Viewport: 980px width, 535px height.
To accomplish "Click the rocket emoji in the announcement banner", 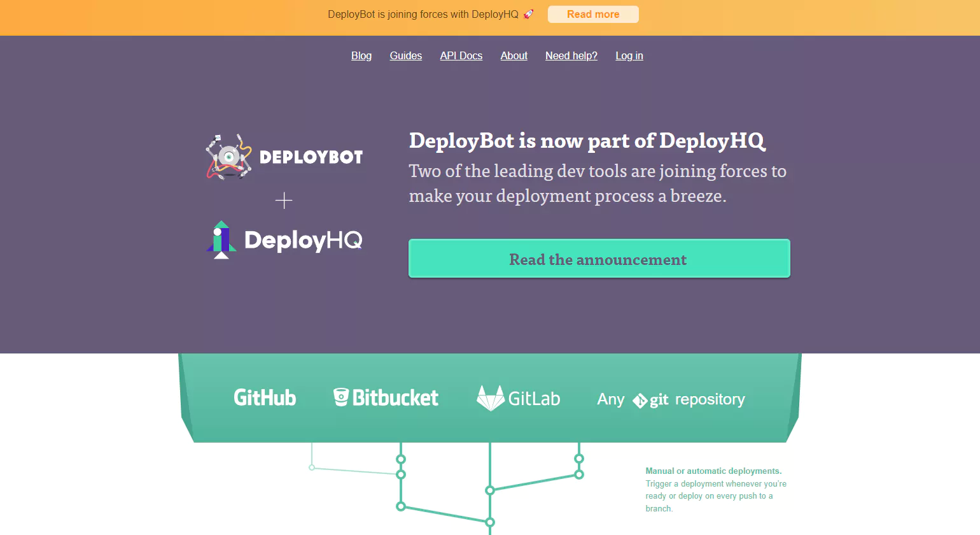I will tap(528, 13).
